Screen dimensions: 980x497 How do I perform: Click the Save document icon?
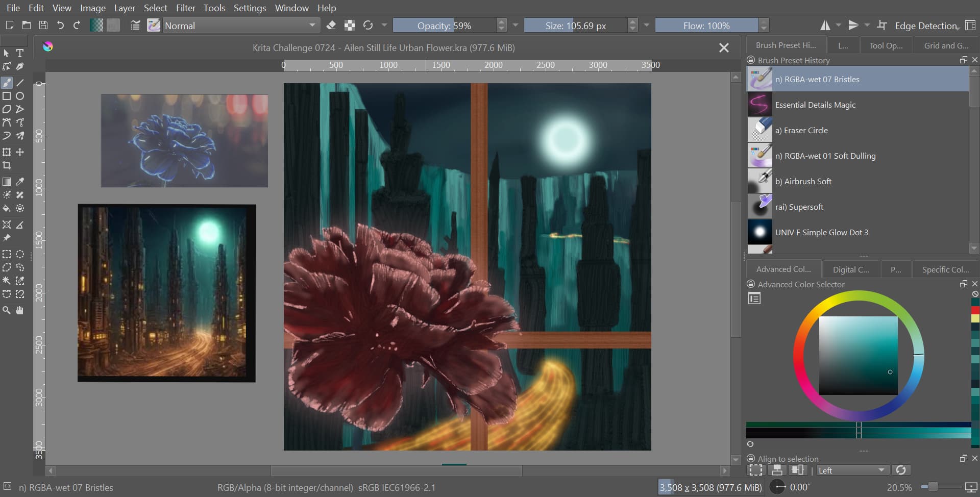point(43,26)
